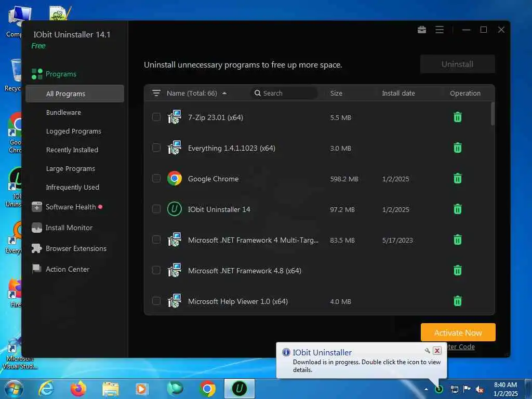This screenshot has width=532, height=399.
Task: Open Internet Explorer from the taskbar
Action: (46, 389)
